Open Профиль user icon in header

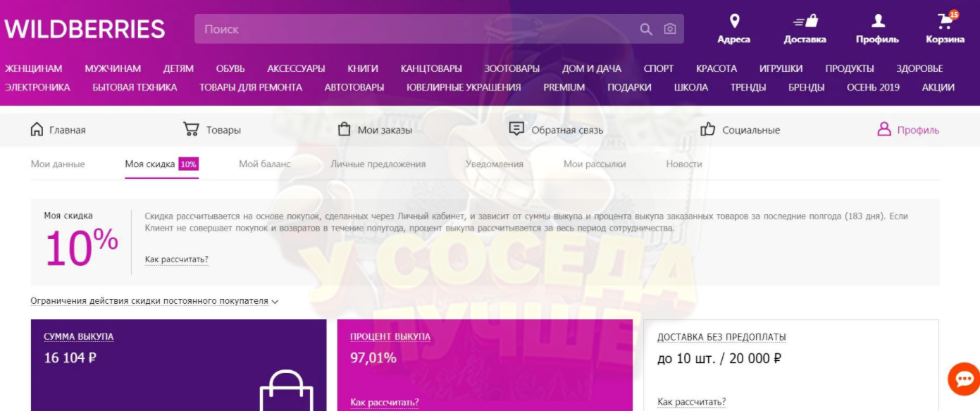click(878, 21)
